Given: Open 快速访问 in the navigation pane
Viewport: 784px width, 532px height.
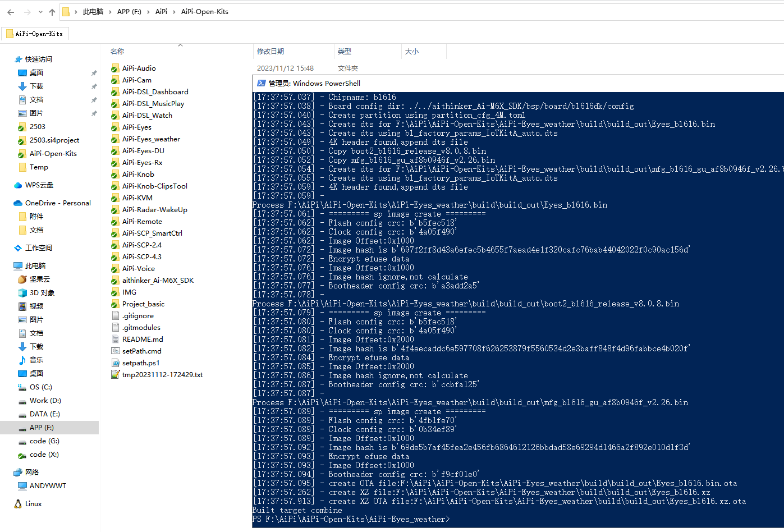Looking at the screenshot, I should [34, 59].
